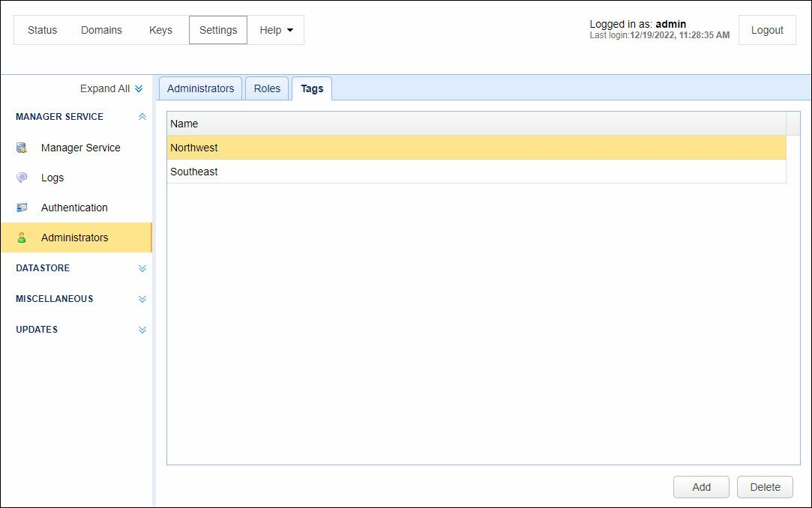This screenshot has height=508, width=812.
Task: Click the Authentication ID card icon
Action: pos(22,208)
